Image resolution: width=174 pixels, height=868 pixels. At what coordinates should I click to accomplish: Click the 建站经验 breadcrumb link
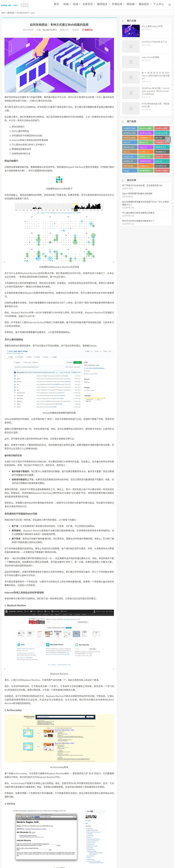[x=11, y=13]
